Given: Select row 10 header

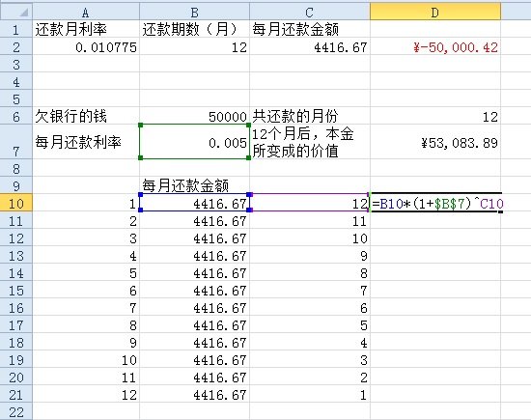Looking at the screenshot, I should (16, 203).
